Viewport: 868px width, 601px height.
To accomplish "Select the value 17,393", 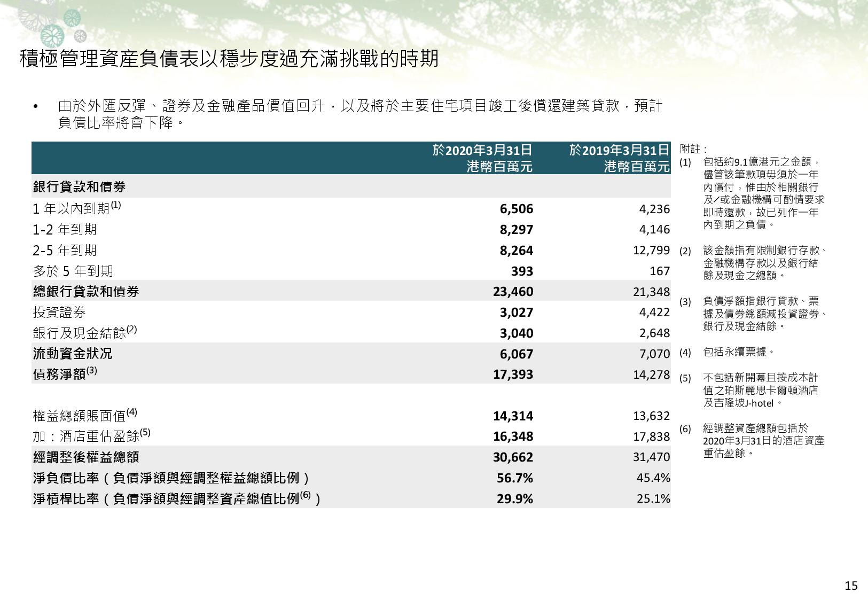I will click(x=513, y=374).
